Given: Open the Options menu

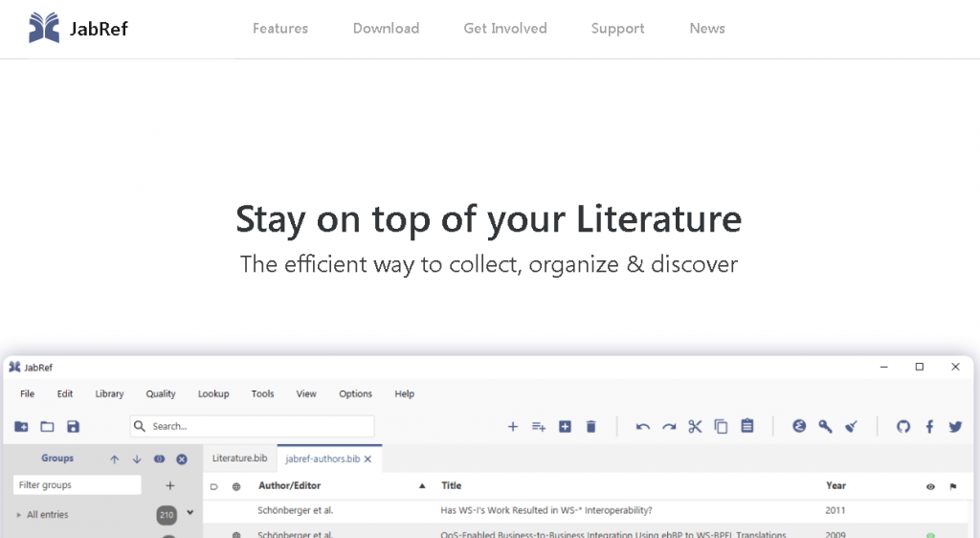Looking at the screenshot, I should click(356, 393).
